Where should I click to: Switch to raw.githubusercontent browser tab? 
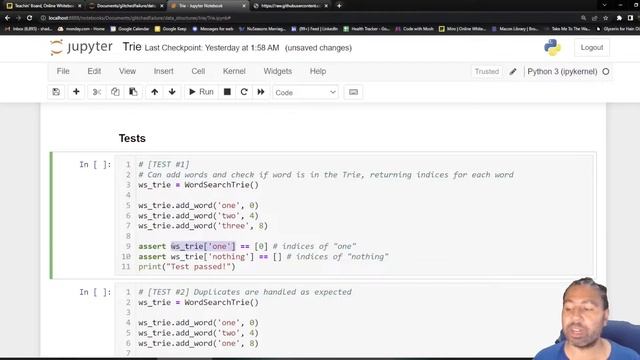[x=291, y=6]
